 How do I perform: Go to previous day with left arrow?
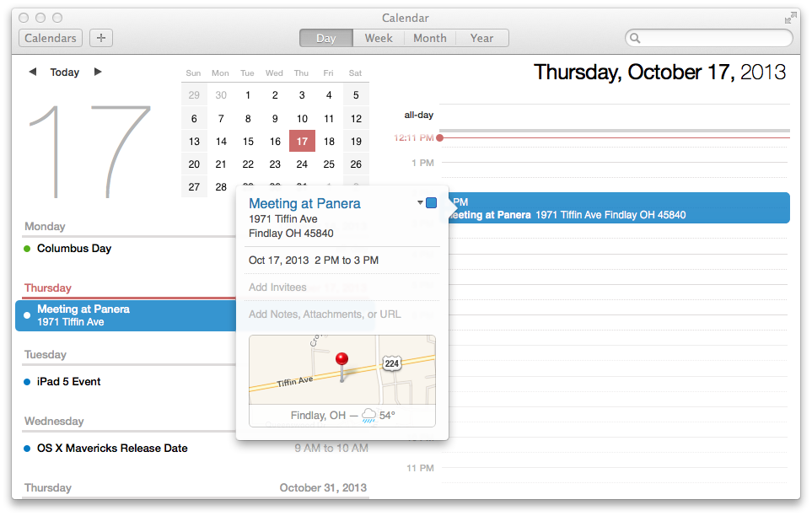click(32, 73)
